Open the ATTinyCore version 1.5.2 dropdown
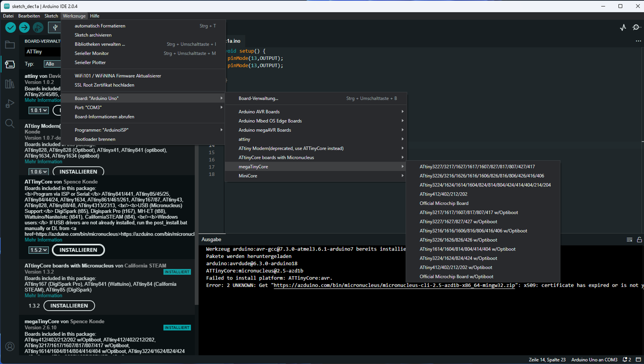The width and height of the screenshot is (644, 364). click(39, 250)
